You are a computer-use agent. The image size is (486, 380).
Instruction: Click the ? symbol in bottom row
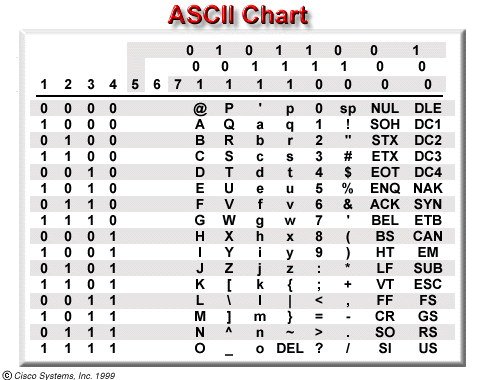point(319,348)
